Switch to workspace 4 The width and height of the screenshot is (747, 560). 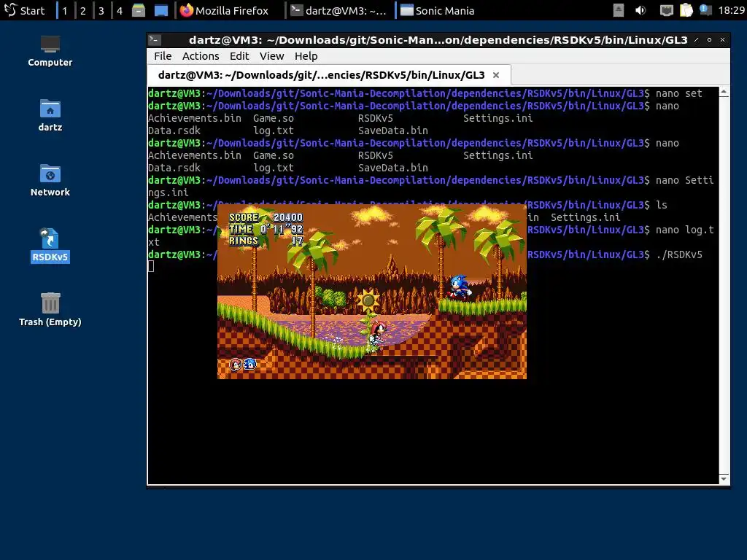click(120, 10)
